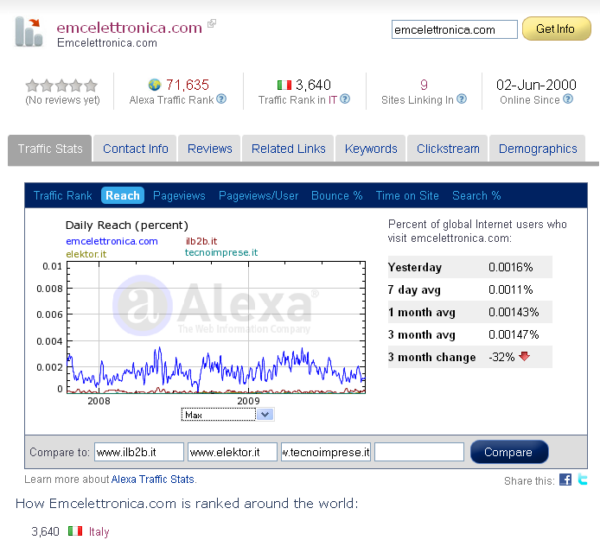Select the Bounce % chart option
This screenshot has width=600, height=540.
tap(337, 196)
